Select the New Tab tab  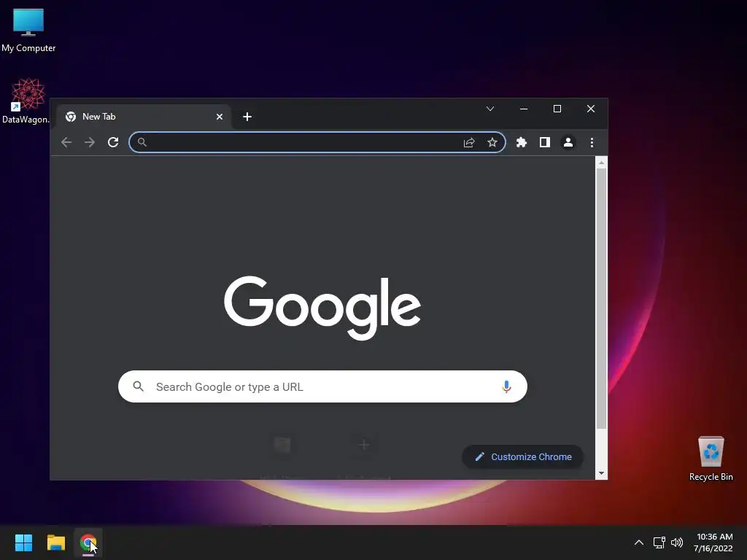click(x=144, y=117)
